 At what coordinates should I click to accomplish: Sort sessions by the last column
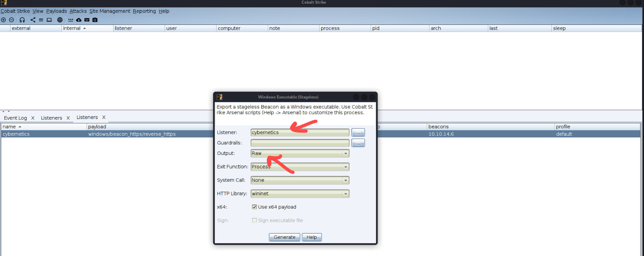520,28
